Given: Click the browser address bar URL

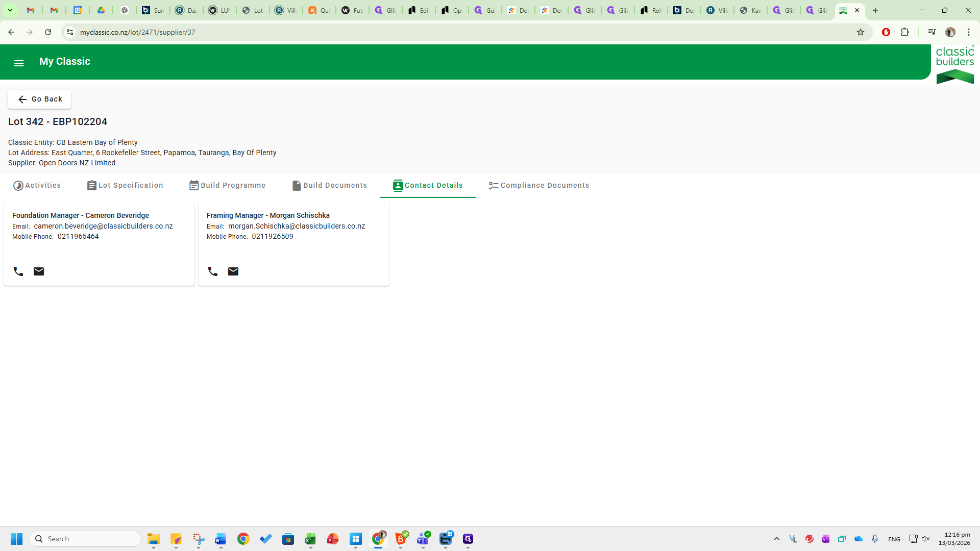Looking at the screenshot, I should point(137,32).
